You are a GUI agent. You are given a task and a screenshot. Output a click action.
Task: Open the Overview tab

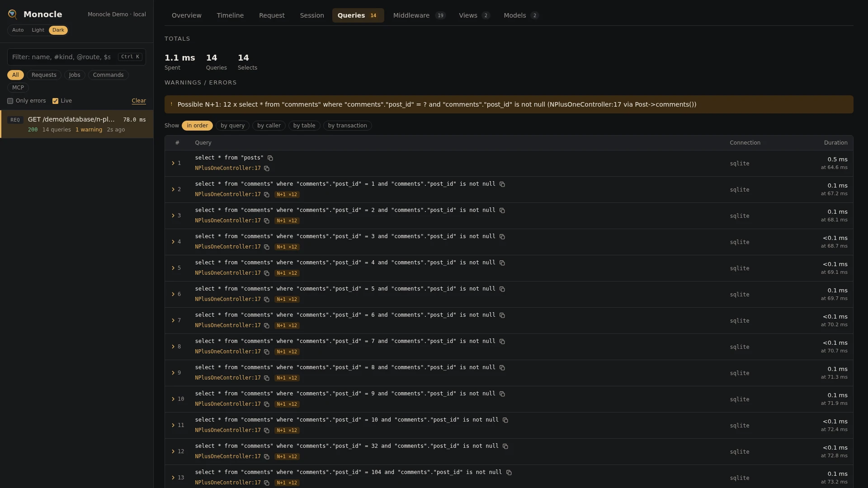[187, 15]
